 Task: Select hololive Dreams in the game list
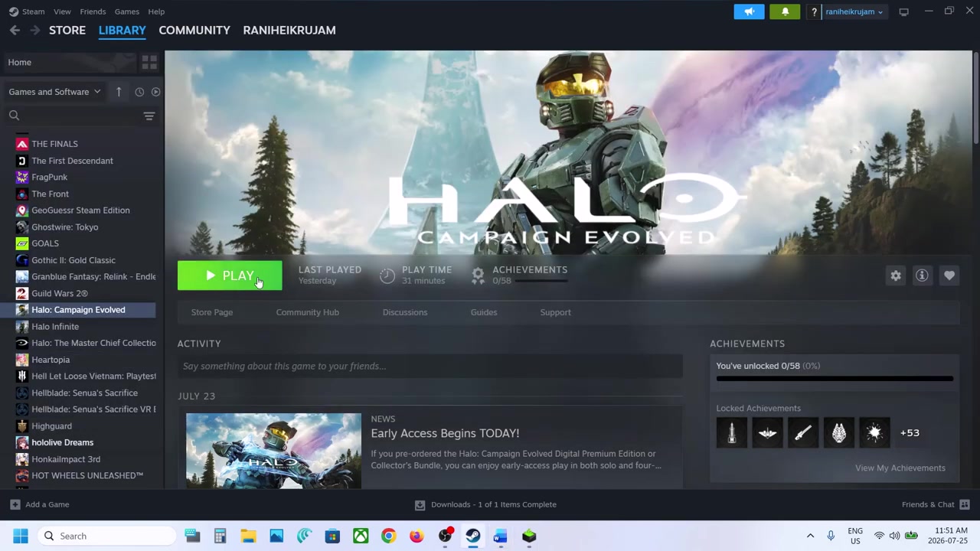[62, 442]
